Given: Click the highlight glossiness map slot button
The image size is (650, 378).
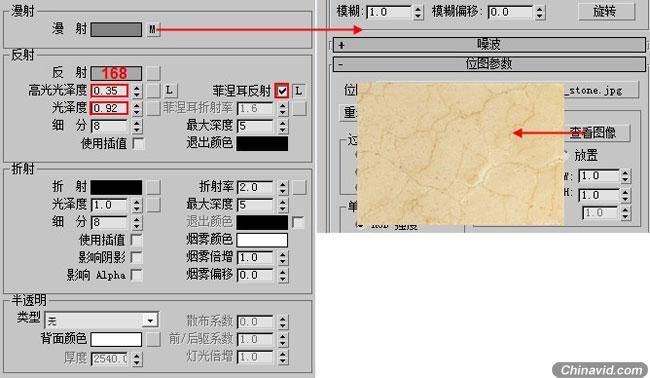Looking at the screenshot, I should tap(153, 91).
